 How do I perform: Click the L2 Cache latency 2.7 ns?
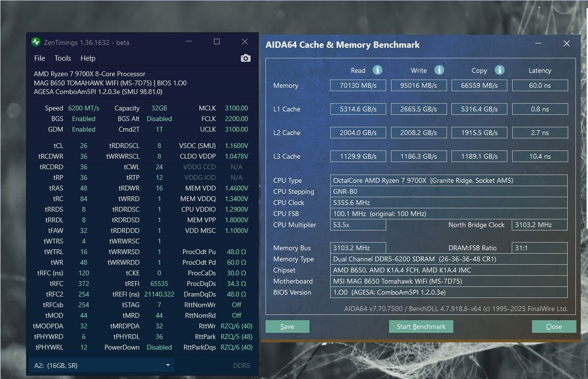pos(540,133)
